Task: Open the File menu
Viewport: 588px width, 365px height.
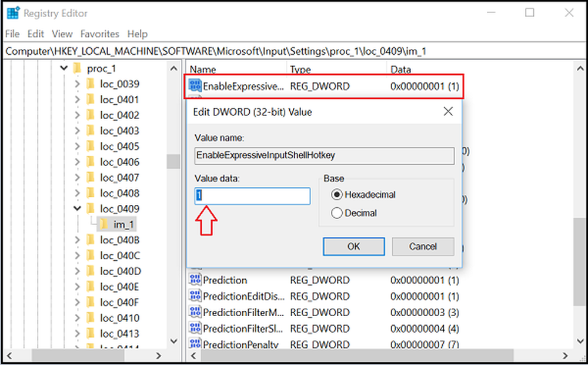Action: click(x=12, y=34)
